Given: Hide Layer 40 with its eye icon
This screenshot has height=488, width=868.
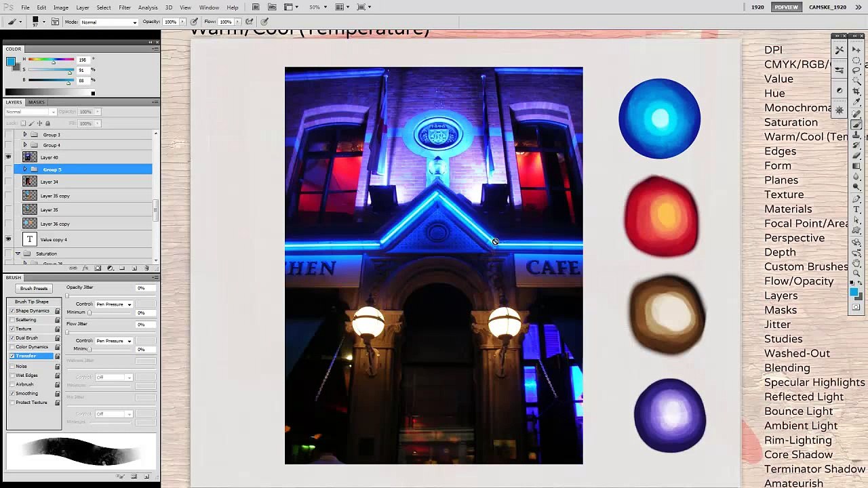Looking at the screenshot, I should point(8,157).
